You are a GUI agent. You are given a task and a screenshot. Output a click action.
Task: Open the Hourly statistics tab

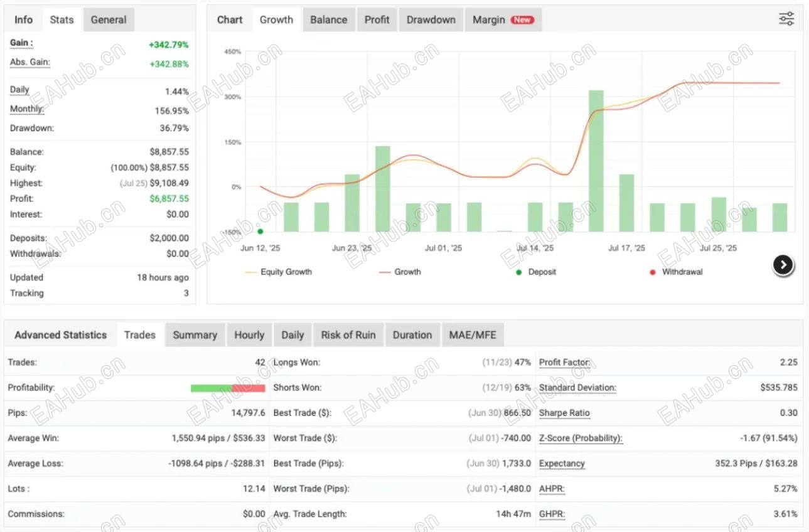pos(249,335)
